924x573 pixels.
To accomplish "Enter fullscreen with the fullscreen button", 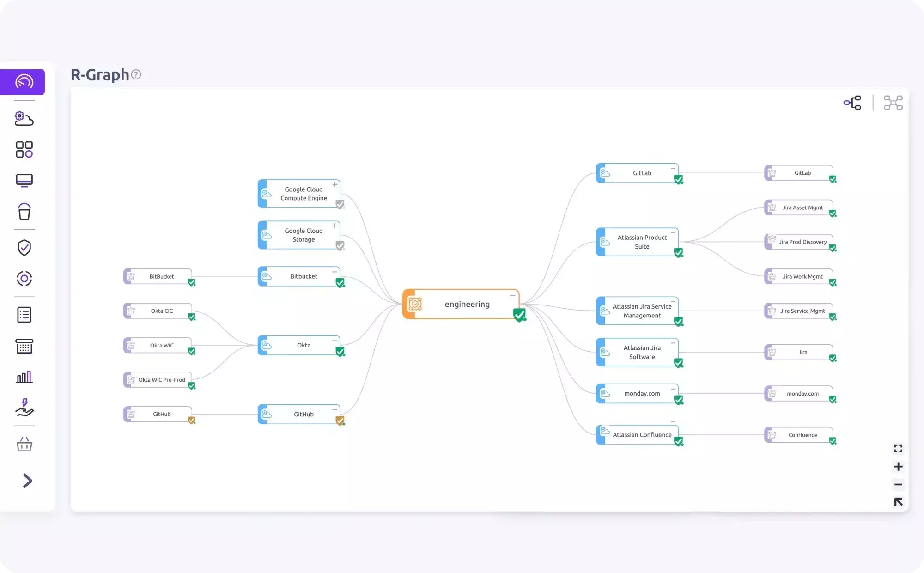I will [x=898, y=448].
